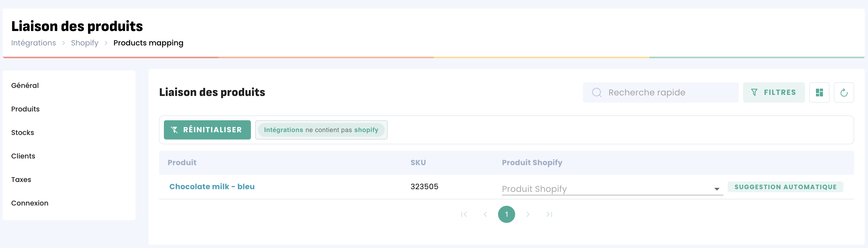Go to previous page arrow
The width and height of the screenshot is (868, 248).
tap(485, 214)
